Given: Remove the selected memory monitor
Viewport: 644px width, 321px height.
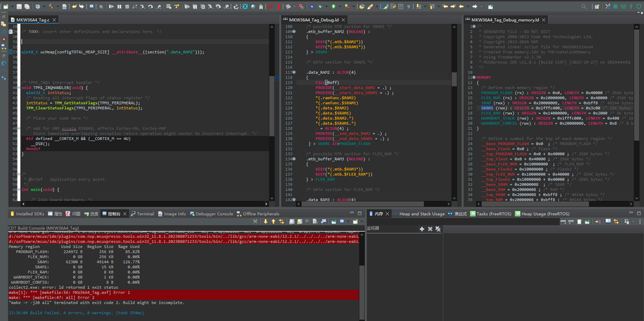Looking at the screenshot, I should [430, 228].
